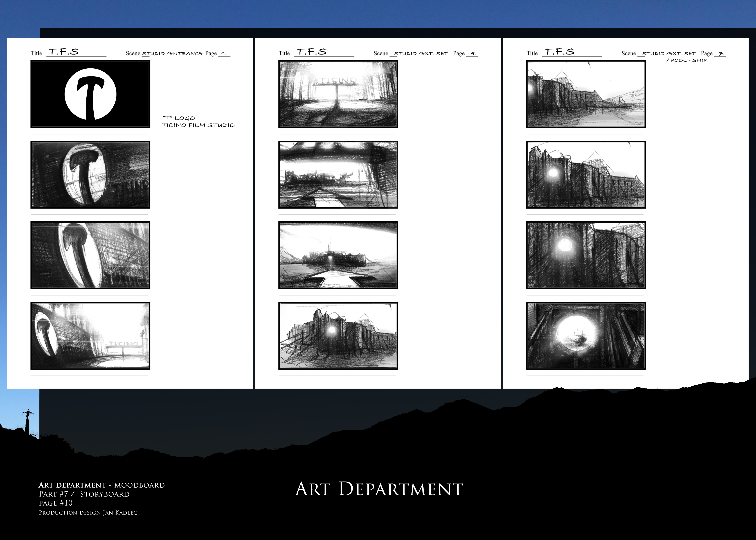Click the road under bridge sketch
This screenshot has width=756, height=540.
point(338,175)
